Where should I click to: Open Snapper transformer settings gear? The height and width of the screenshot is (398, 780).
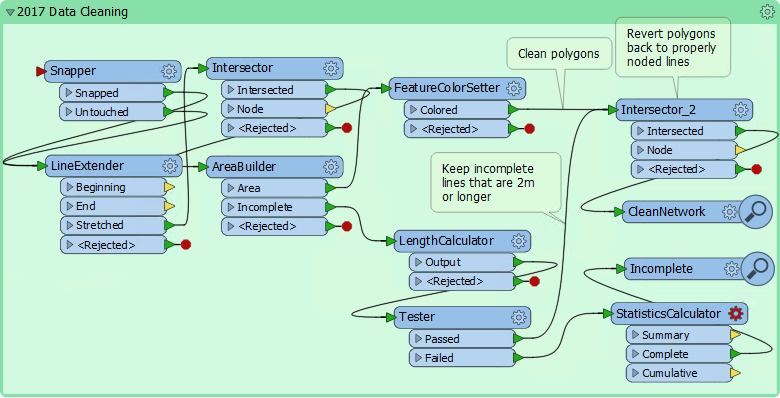(x=169, y=71)
